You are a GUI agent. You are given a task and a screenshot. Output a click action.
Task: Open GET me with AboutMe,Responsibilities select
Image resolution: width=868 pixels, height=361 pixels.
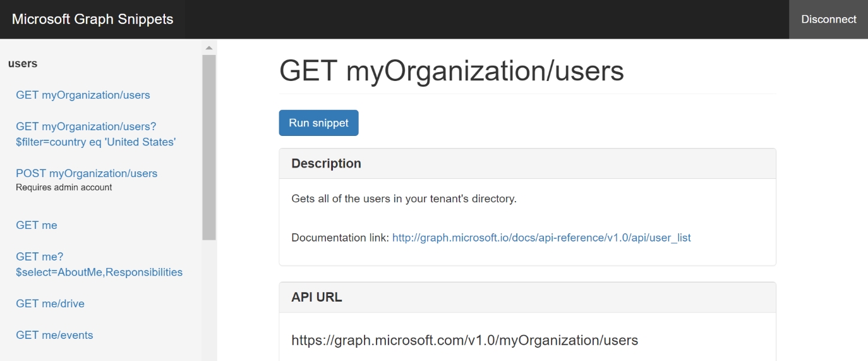click(99, 264)
